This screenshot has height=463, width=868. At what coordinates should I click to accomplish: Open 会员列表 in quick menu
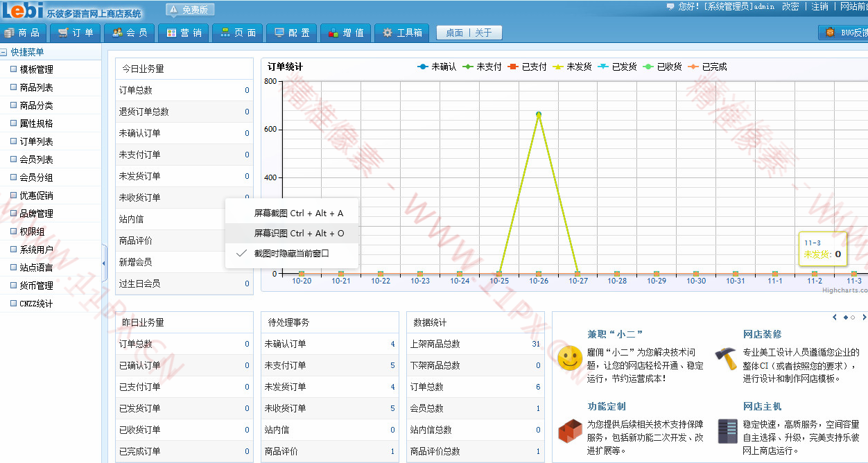click(x=36, y=159)
